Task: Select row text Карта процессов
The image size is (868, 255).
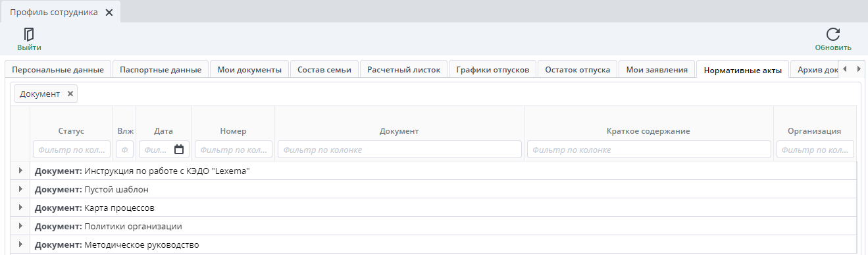Action: click(119, 208)
